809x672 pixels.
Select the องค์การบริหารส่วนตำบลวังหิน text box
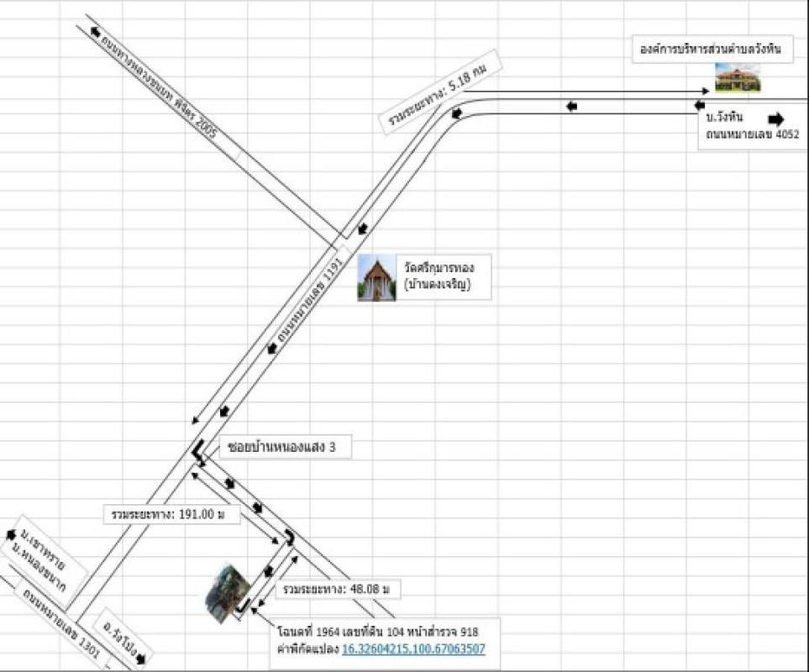pyautogui.click(x=709, y=50)
